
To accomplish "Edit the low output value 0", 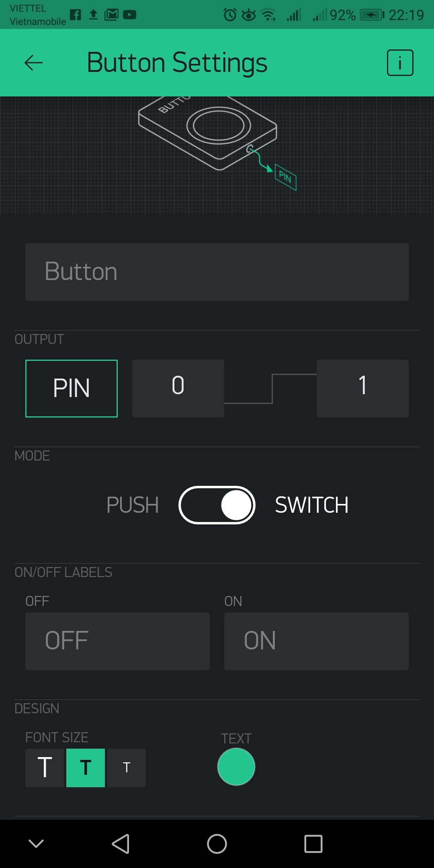I will pyautogui.click(x=178, y=389).
